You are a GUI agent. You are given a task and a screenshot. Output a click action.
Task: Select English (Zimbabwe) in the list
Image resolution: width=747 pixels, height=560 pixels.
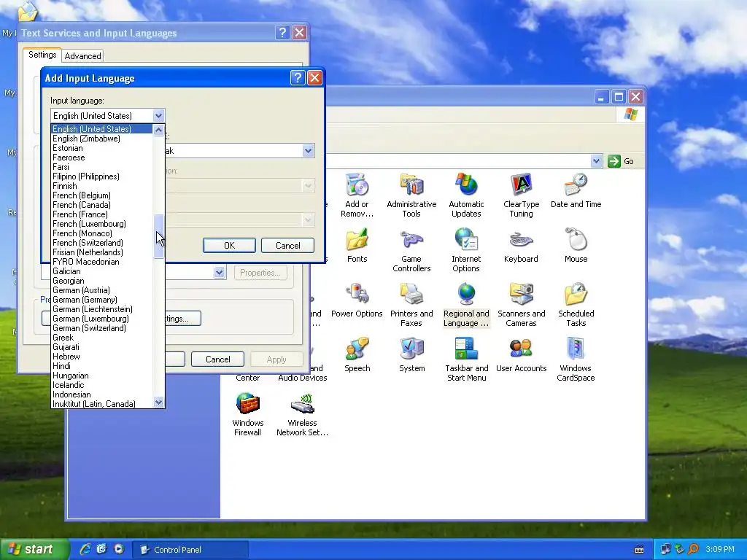[x=102, y=139]
